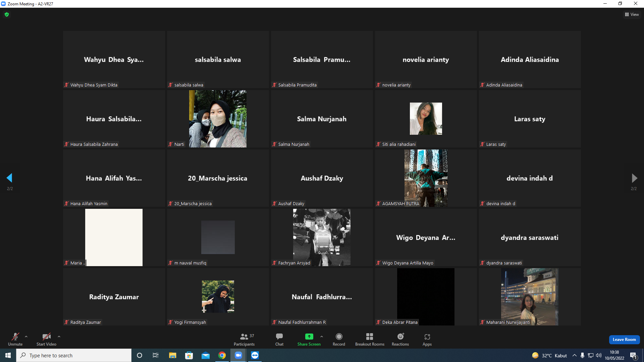Click the 'Haura Salsabila Zahrana' name label
The width and height of the screenshot is (644, 362).
pos(94,144)
